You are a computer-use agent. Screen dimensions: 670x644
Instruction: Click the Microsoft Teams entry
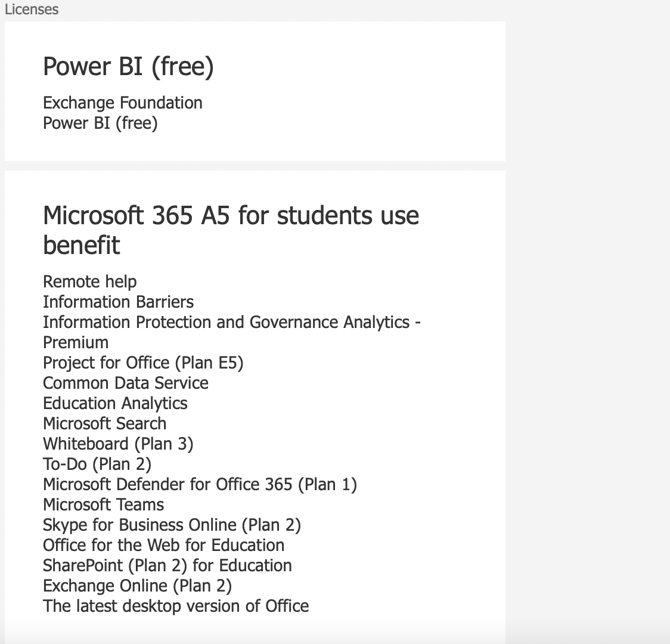click(103, 505)
